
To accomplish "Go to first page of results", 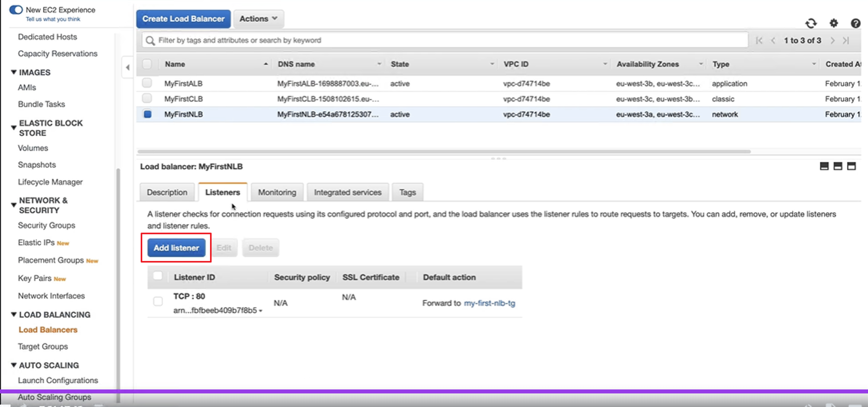I will [759, 40].
